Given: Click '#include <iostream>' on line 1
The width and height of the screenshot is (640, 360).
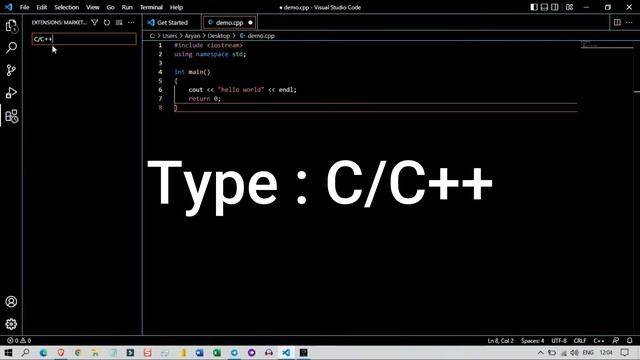Looking at the screenshot, I should click(208, 45).
